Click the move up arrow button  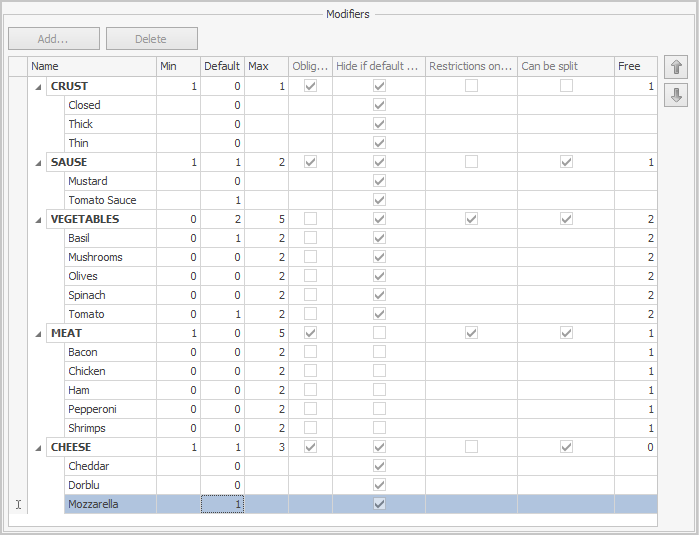(675, 68)
